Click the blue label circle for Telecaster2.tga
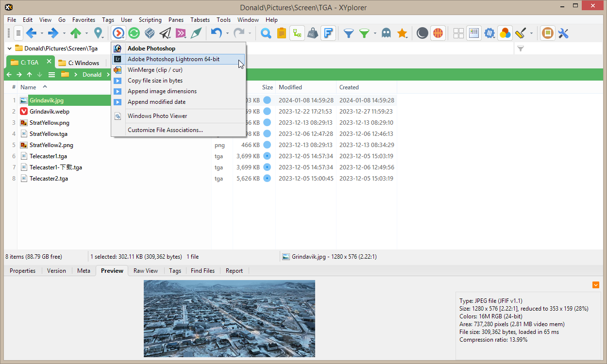The width and height of the screenshot is (607, 364). click(x=267, y=179)
